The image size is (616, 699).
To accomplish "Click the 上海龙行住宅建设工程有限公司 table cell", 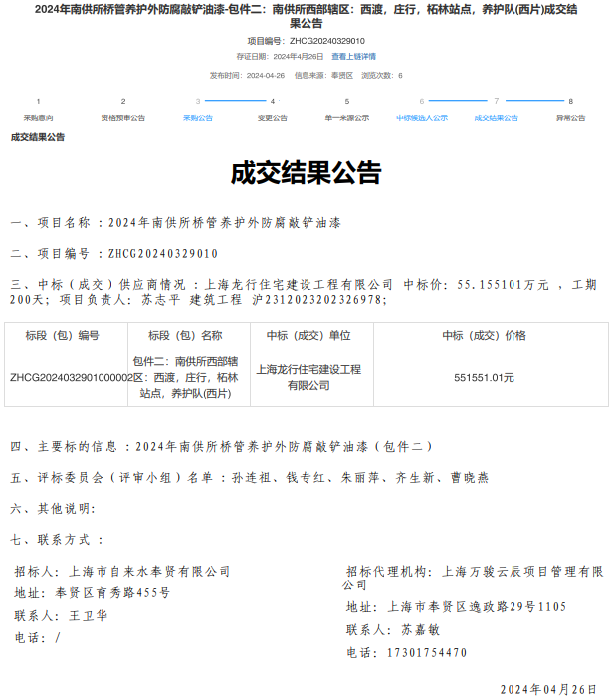I will click(308, 377).
